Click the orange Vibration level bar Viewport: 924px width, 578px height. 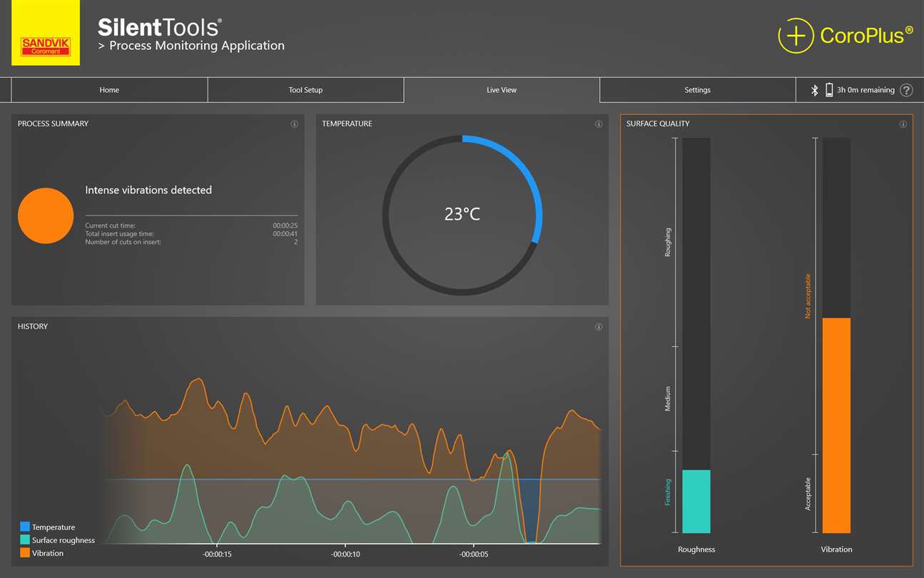(x=836, y=425)
